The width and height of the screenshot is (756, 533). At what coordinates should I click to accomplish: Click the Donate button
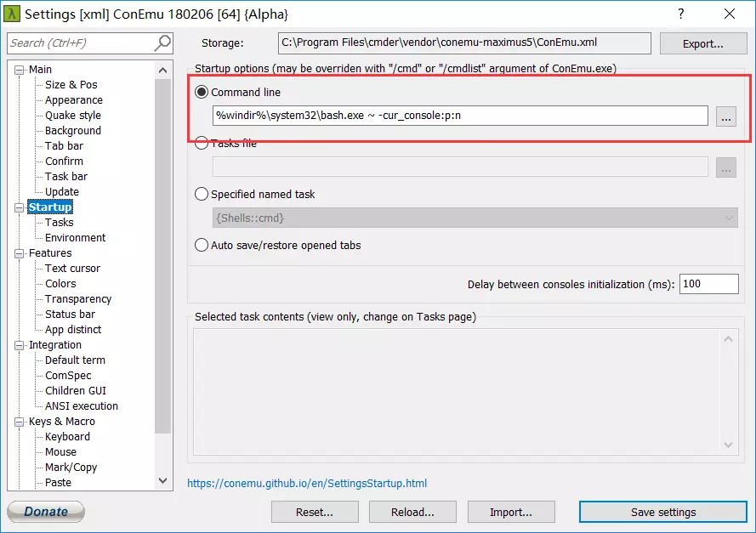tap(46, 512)
